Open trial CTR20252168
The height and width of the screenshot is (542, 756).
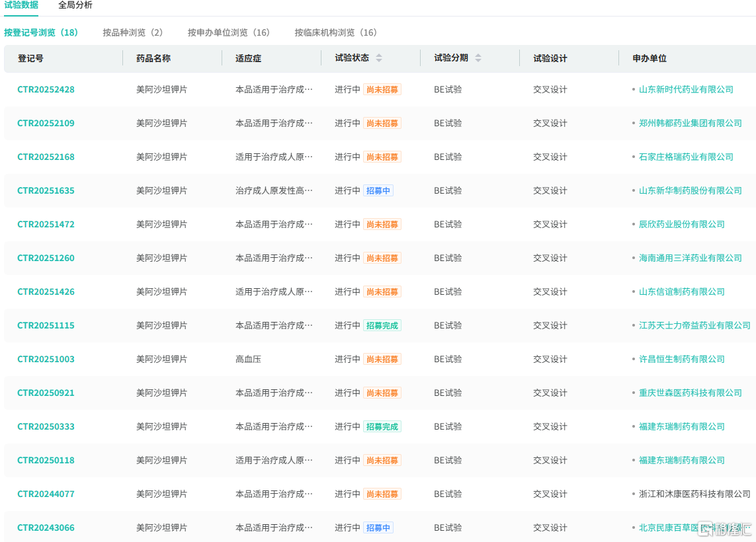pyautogui.click(x=46, y=157)
